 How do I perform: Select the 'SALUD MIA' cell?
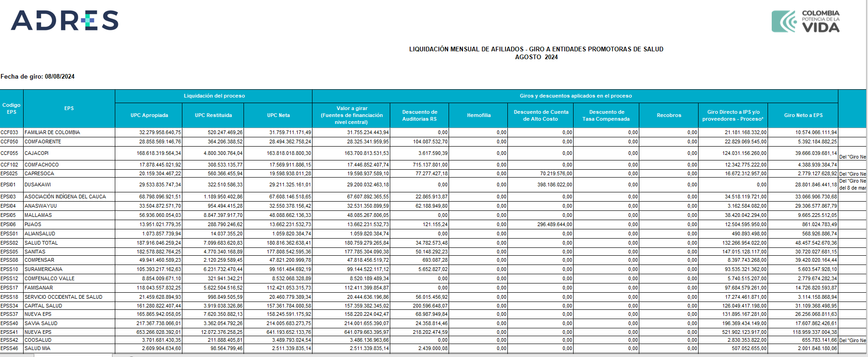pyautogui.click(x=69, y=348)
